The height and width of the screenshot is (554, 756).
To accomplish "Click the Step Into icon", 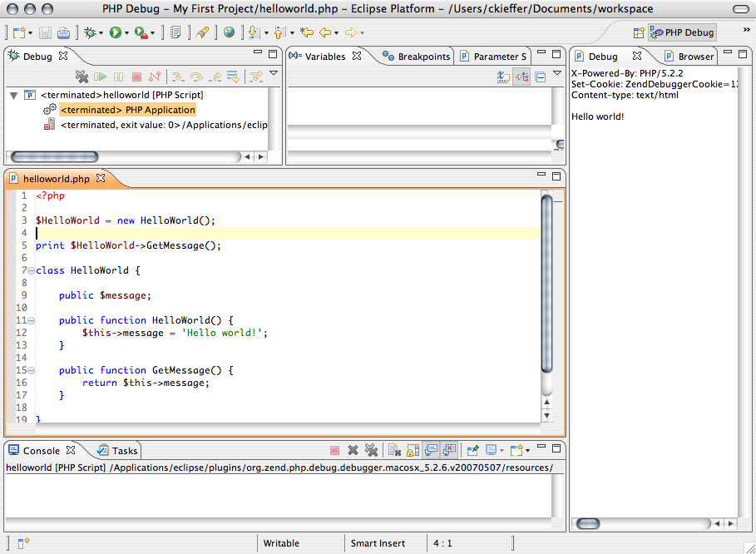I will (178, 77).
